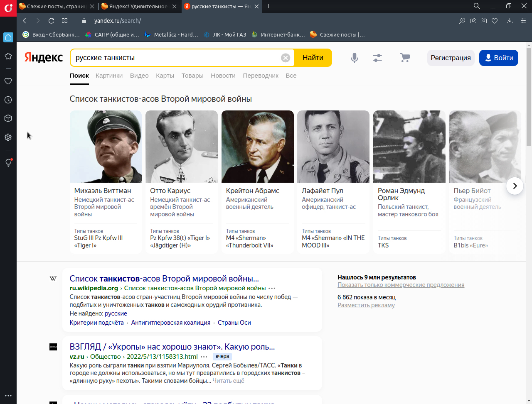532x404 pixels.
Task: Reload the page using refresh icon
Action: click(x=52, y=21)
